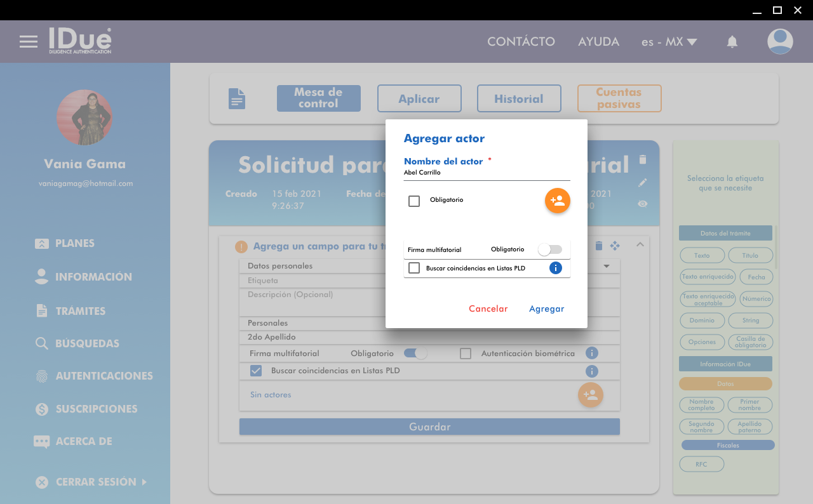Click the pencil edit icon
Viewport: 813px width, 504px height.
[643, 183]
